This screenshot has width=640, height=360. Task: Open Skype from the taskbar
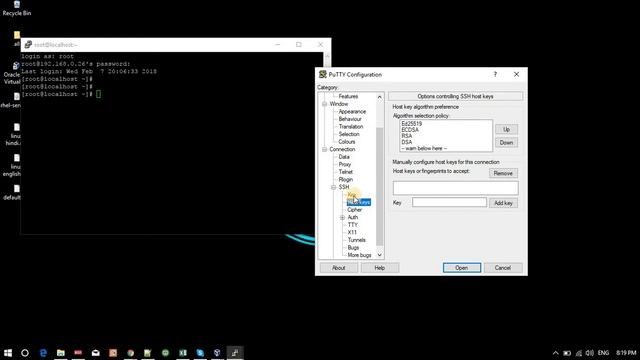tap(200, 353)
